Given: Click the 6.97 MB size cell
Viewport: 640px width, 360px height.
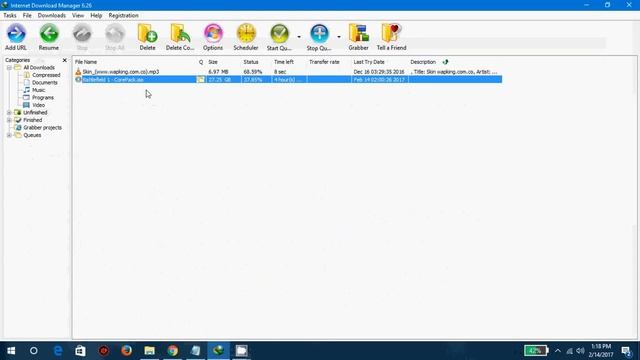Looking at the screenshot, I should [x=218, y=72].
